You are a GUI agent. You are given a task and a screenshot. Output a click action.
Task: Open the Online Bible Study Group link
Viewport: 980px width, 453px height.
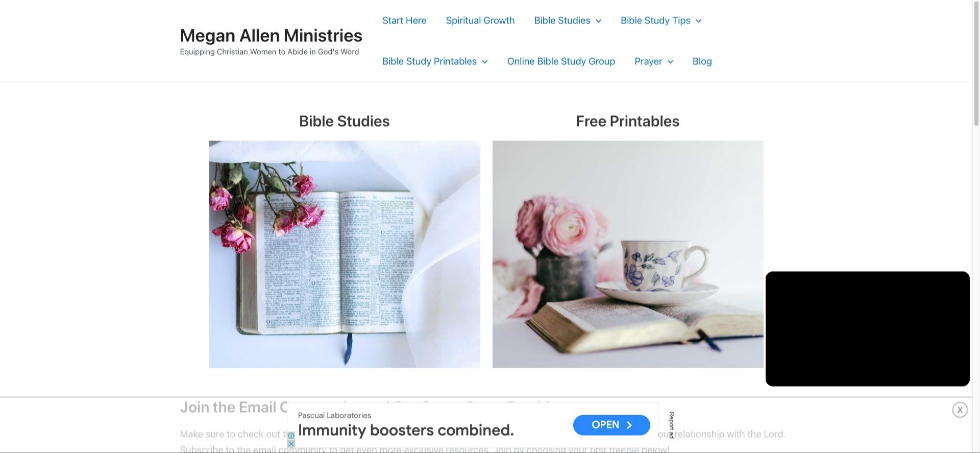tap(561, 61)
